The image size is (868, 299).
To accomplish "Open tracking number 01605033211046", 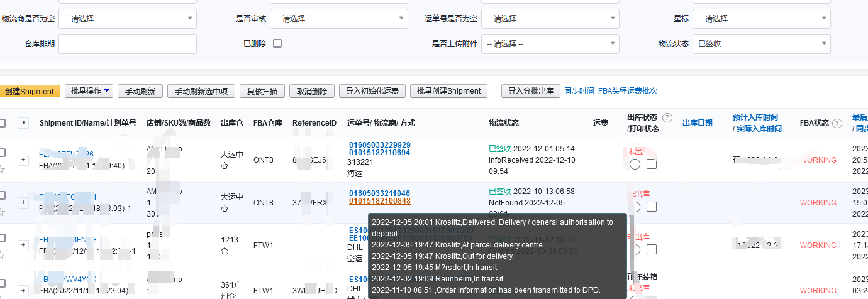I will (379, 193).
